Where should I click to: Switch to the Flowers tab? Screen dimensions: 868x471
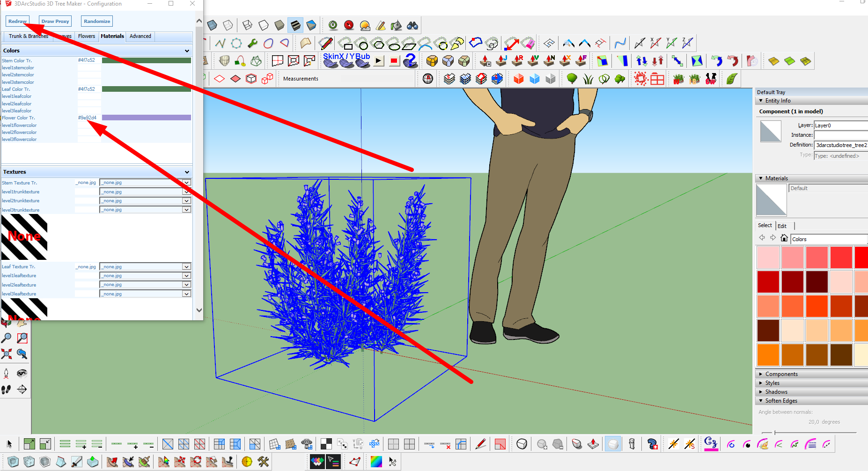pos(86,36)
